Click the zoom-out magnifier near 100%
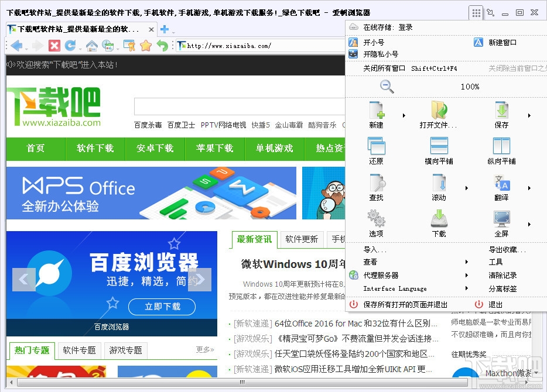The width and height of the screenshot is (547, 392). [387, 86]
